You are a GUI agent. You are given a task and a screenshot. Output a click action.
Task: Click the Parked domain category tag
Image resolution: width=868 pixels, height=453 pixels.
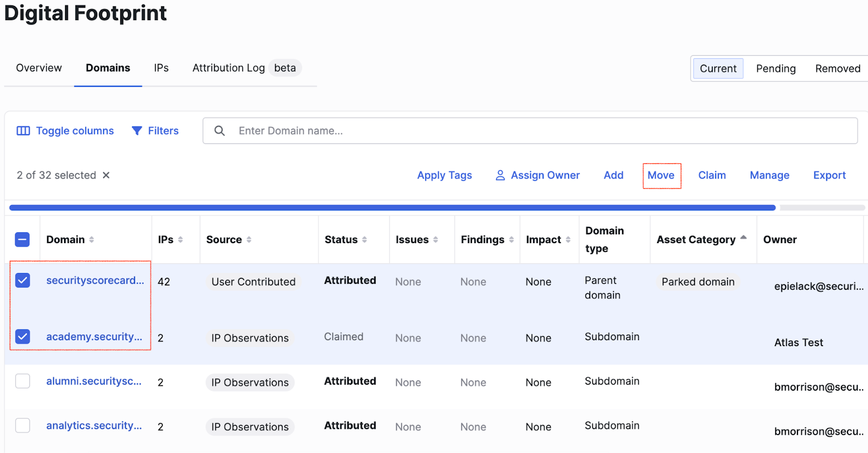[698, 282]
